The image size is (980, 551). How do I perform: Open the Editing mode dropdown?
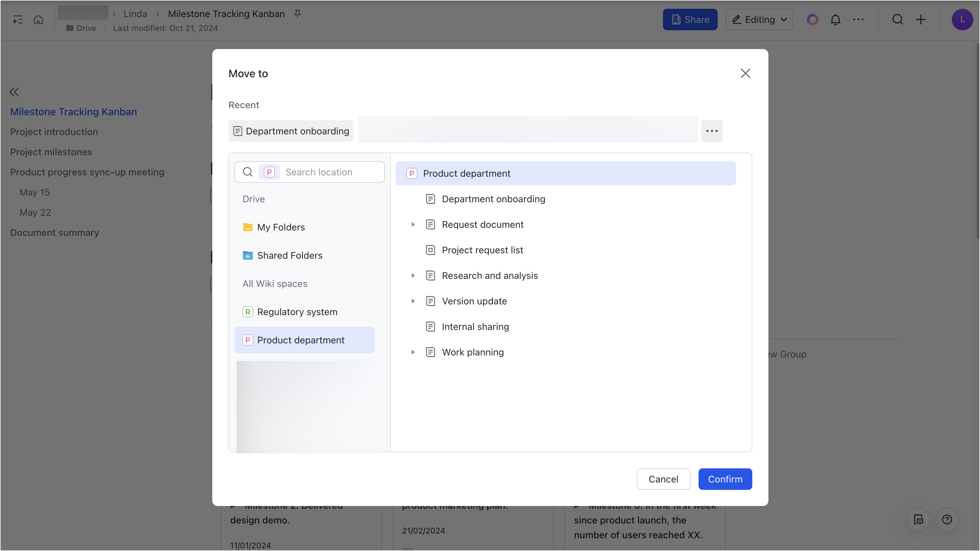click(x=759, y=19)
